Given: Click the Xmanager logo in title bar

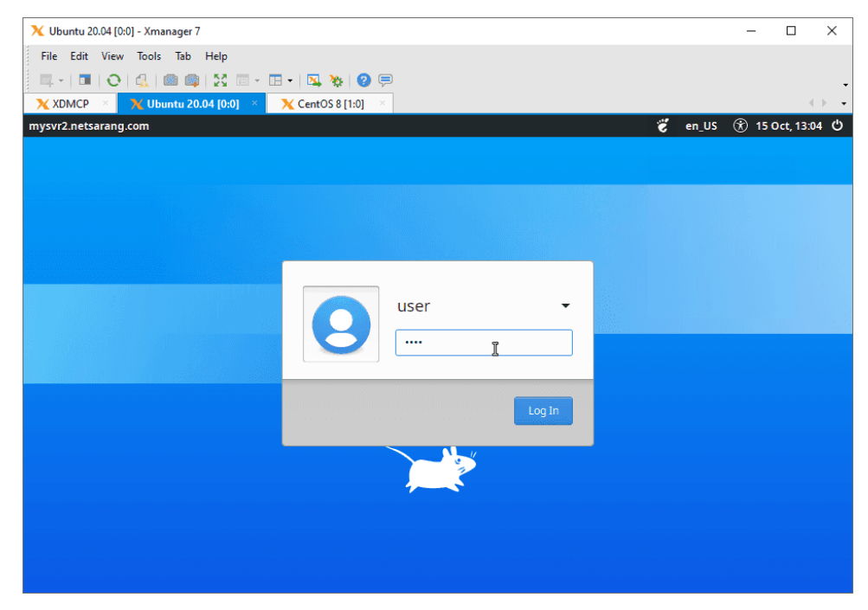Looking at the screenshot, I should [x=37, y=31].
